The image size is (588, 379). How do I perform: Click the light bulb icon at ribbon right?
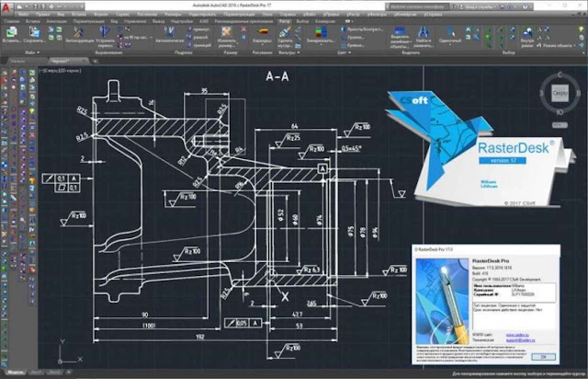point(582,29)
